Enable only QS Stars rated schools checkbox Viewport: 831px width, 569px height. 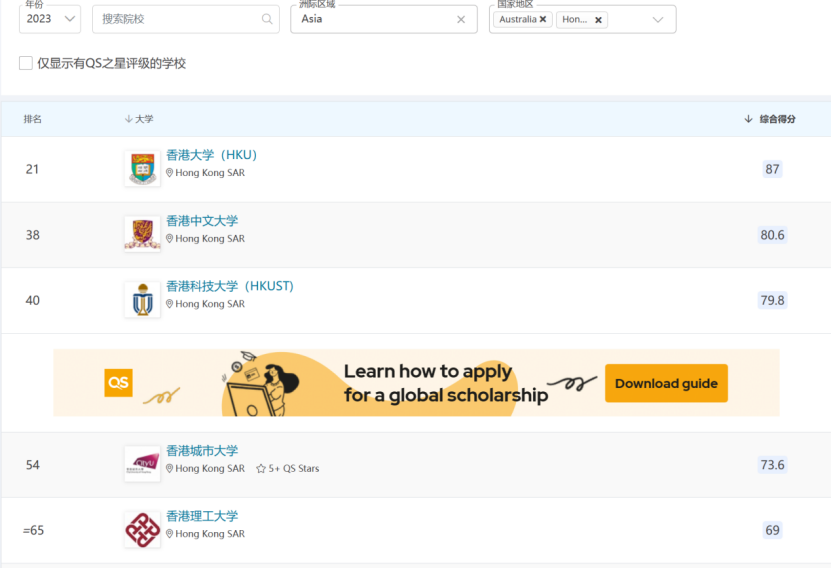25,63
